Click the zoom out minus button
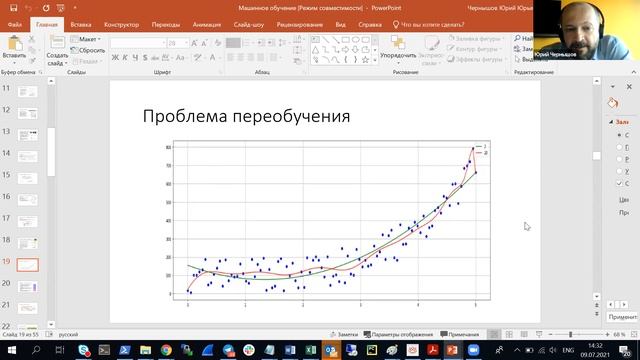This screenshot has height=360, width=640. [x=550, y=334]
